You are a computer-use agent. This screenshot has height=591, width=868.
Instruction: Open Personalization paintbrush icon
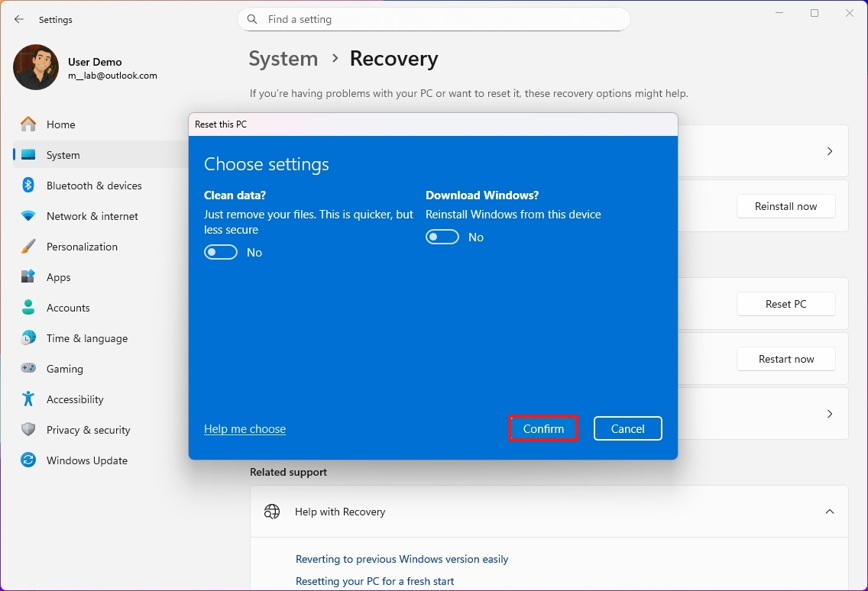pyautogui.click(x=28, y=247)
